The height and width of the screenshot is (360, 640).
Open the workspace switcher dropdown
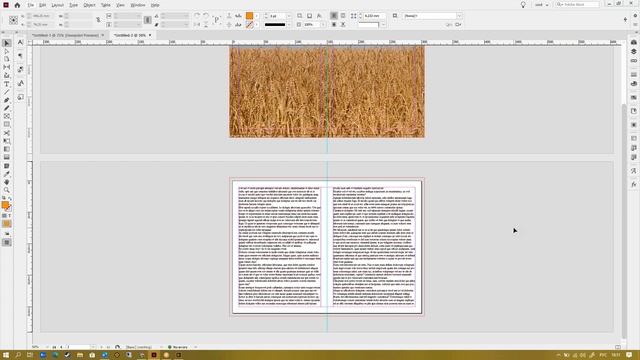click(x=542, y=5)
